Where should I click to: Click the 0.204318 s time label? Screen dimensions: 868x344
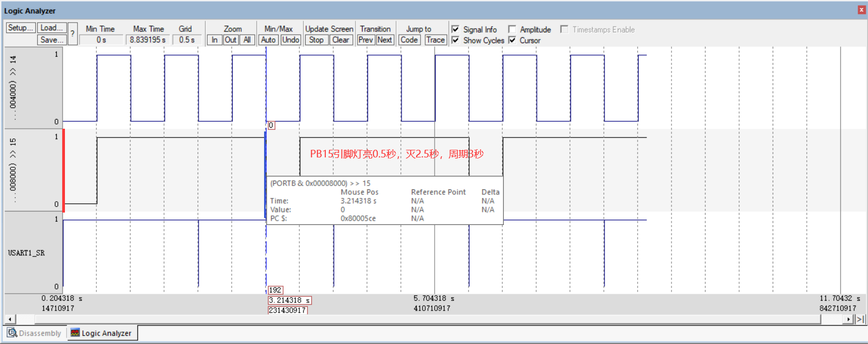click(62, 299)
